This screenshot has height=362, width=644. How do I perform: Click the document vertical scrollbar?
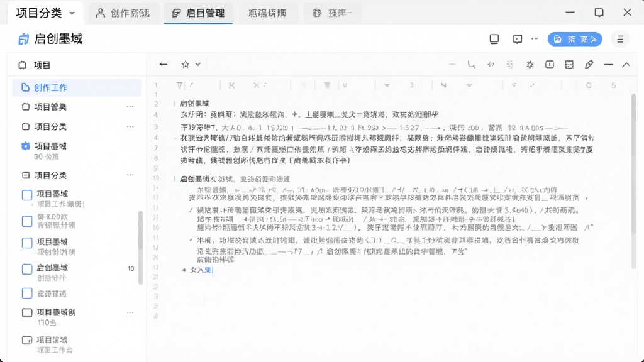[633, 180]
